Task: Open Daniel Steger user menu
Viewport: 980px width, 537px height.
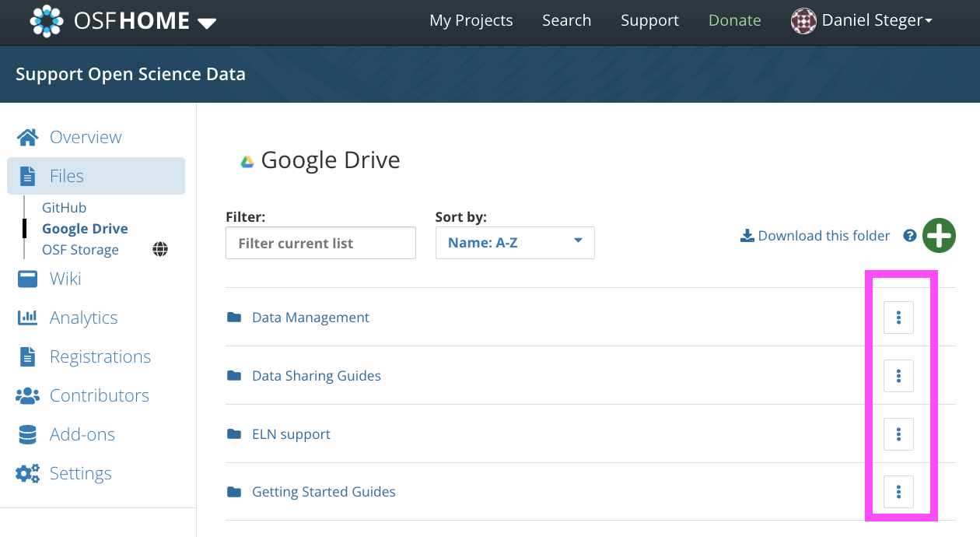Action: [877, 21]
